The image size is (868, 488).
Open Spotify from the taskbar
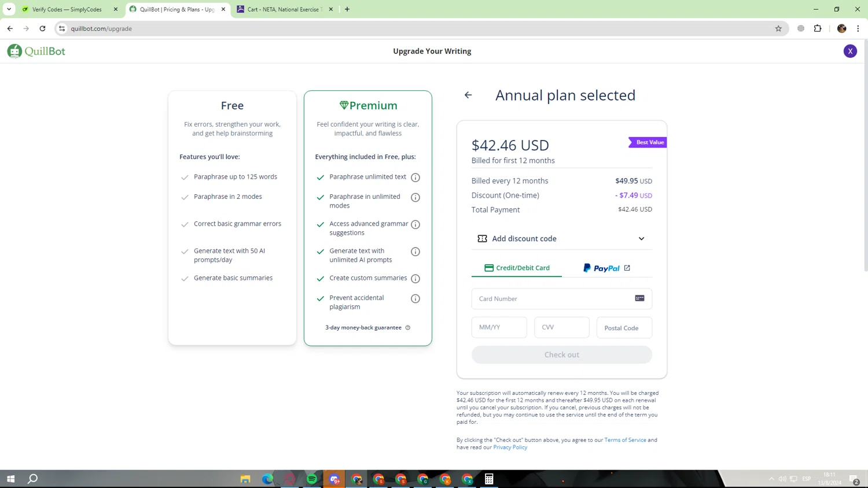(x=312, y=479)
